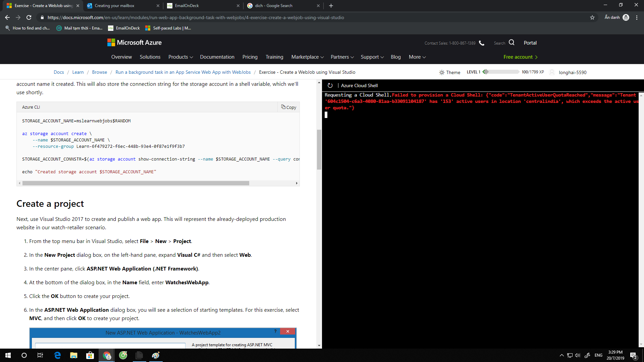Click the Free account button in navbar
Image resolution: width=644 pixels, height=362 pixels.
521,57
